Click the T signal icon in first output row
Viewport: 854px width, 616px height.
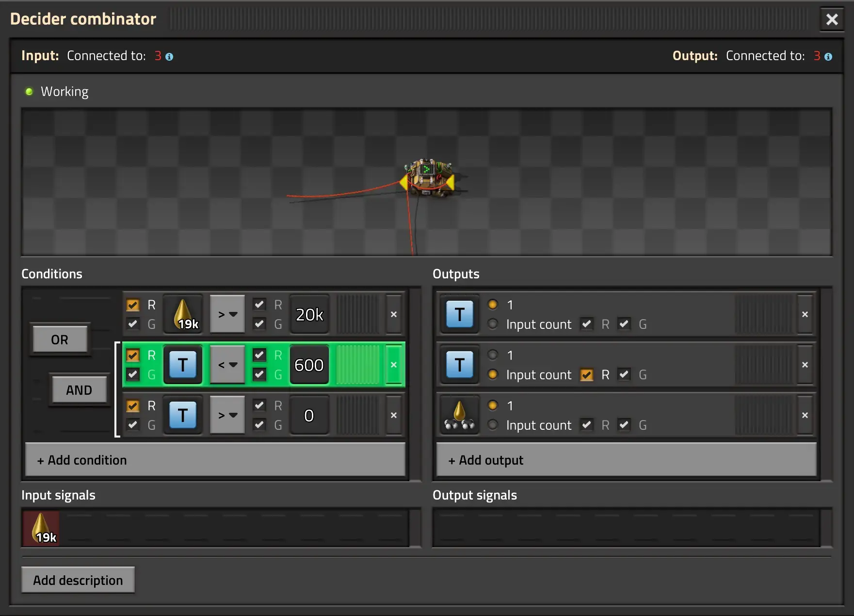(x=459, y=315)
